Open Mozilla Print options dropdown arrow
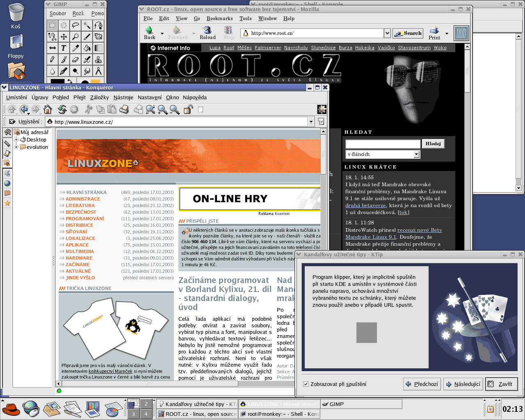This screenshot has width=525, height=420. [x=447, y=33]
